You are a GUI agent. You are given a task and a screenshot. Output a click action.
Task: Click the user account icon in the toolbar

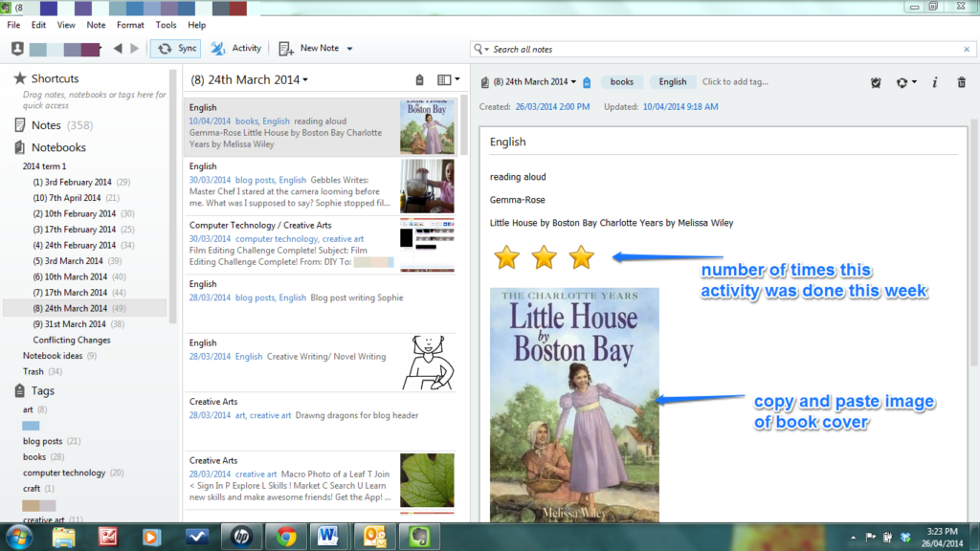pos(16,48)
